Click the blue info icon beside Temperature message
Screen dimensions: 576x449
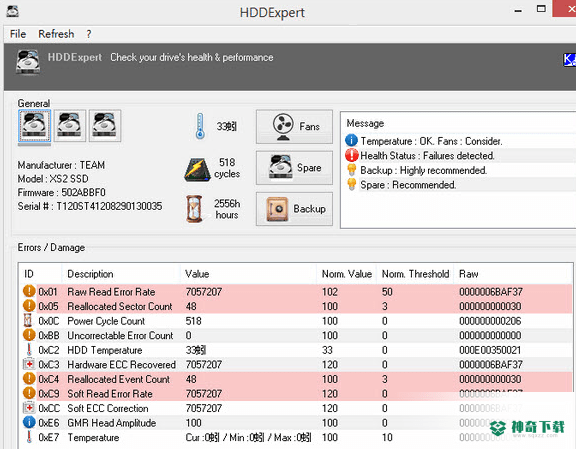352,141
